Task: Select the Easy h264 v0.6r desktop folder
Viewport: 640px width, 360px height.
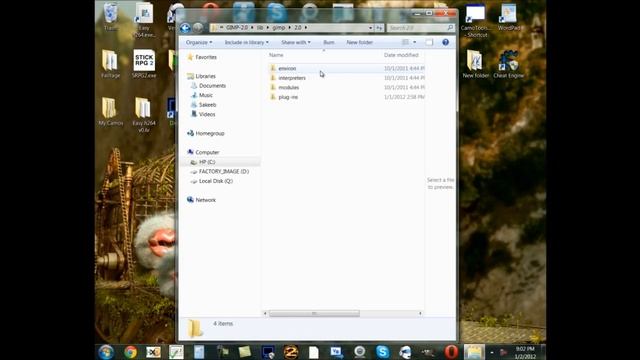Action: tap(143, 115)
